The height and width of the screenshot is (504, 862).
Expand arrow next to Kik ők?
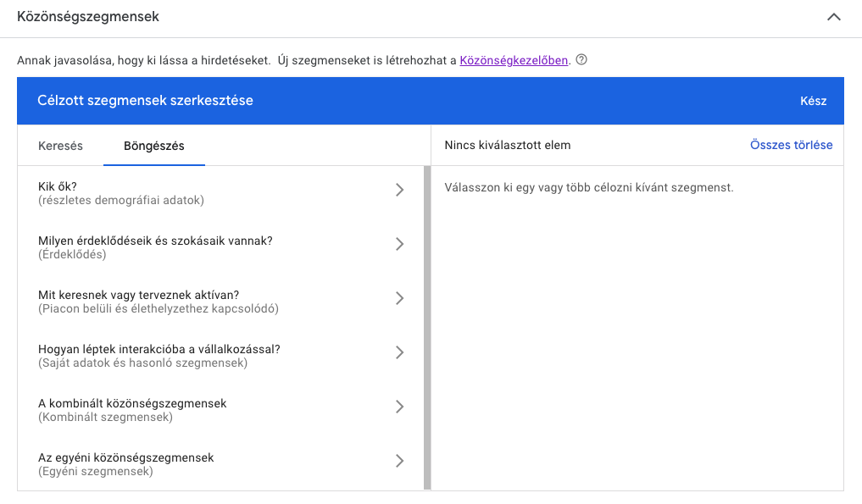[400, 191]
